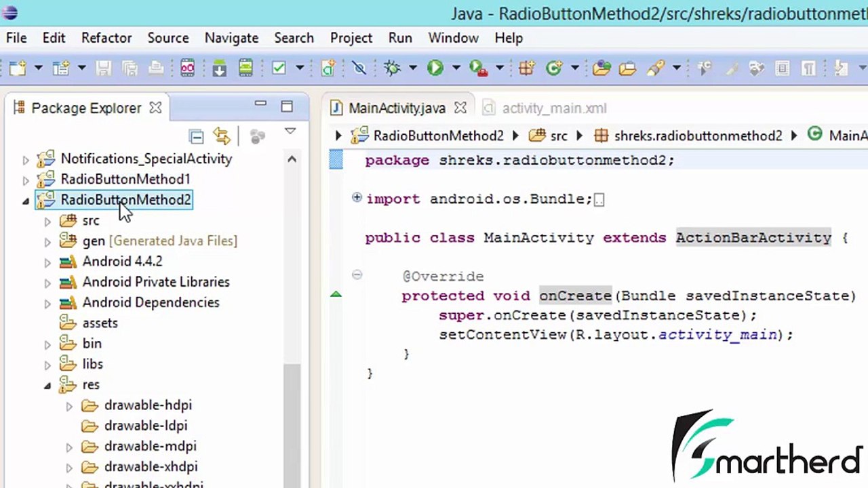Close the Package Explorer view
Screen dimensions: 868x488
click(x=155, y=108)
